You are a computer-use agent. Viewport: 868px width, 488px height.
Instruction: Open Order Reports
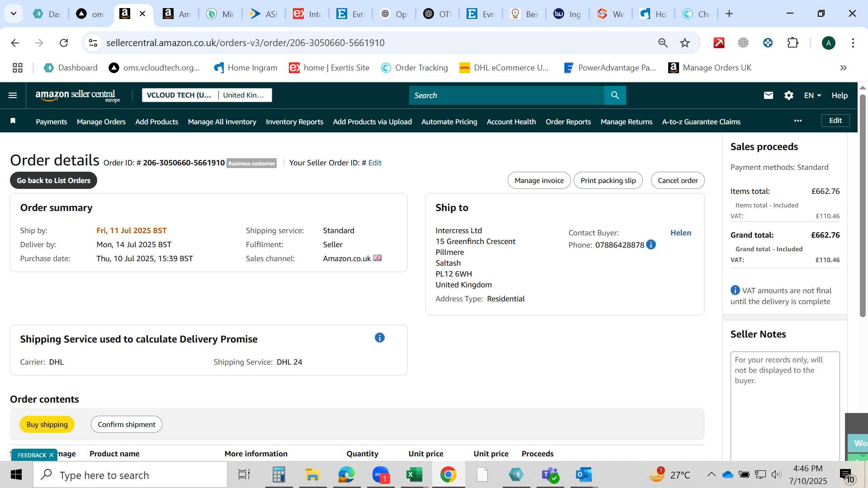click(x=568, y=122)
